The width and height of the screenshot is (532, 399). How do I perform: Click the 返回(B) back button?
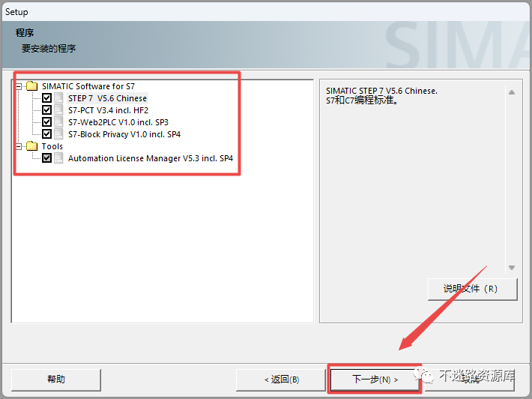pyautogui.click(x=281, y=379)
